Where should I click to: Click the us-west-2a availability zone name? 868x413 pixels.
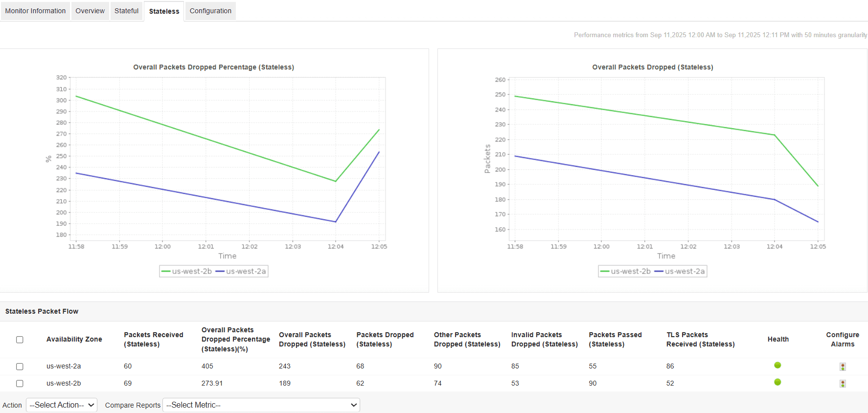pyautogui.click(x=64, y=366)
